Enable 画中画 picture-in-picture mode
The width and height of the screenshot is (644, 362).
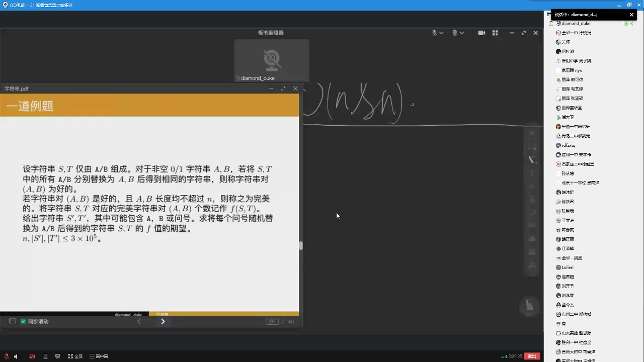99,356
